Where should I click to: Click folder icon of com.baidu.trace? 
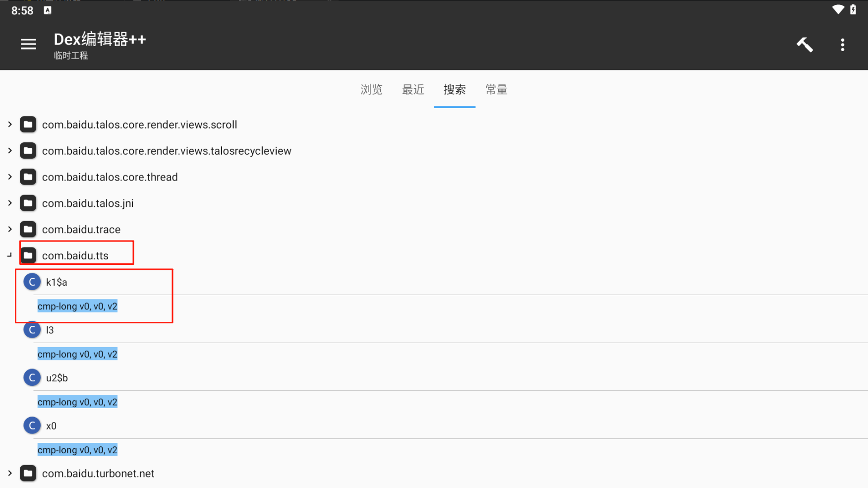[x=28, y=229]
